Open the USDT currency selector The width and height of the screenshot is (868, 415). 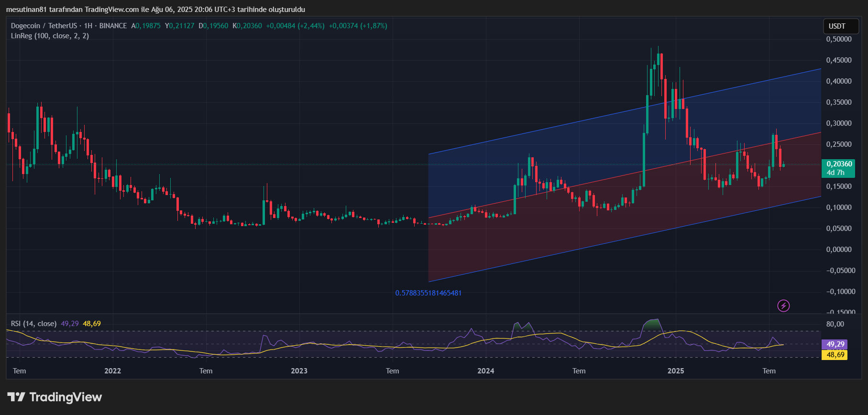(837, 26)
